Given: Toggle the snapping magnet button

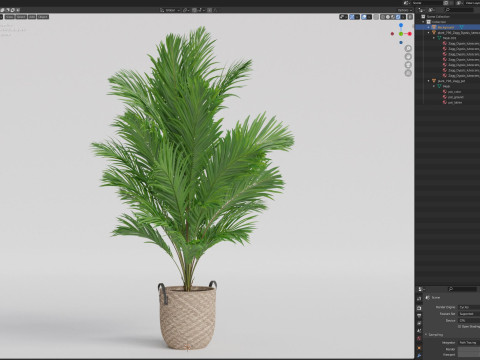Looking at the screenshot, I should 194,10.
